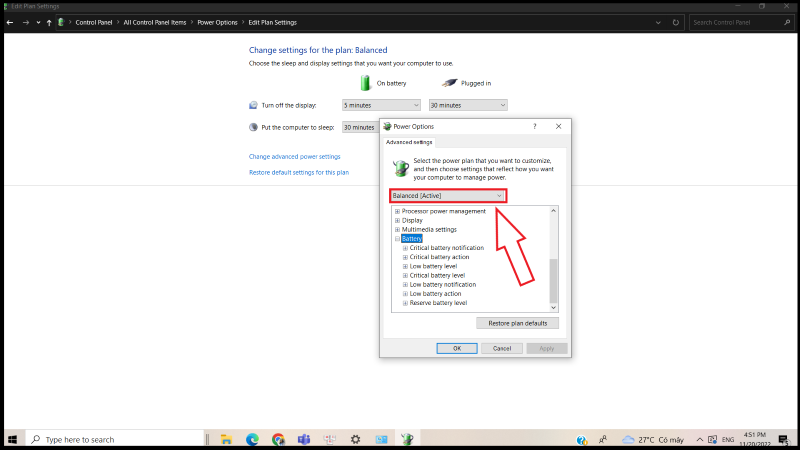This screenshot has height=450, width=800.
Task: Click scroll down arrow in settings tree
Action: click(553, 308)
